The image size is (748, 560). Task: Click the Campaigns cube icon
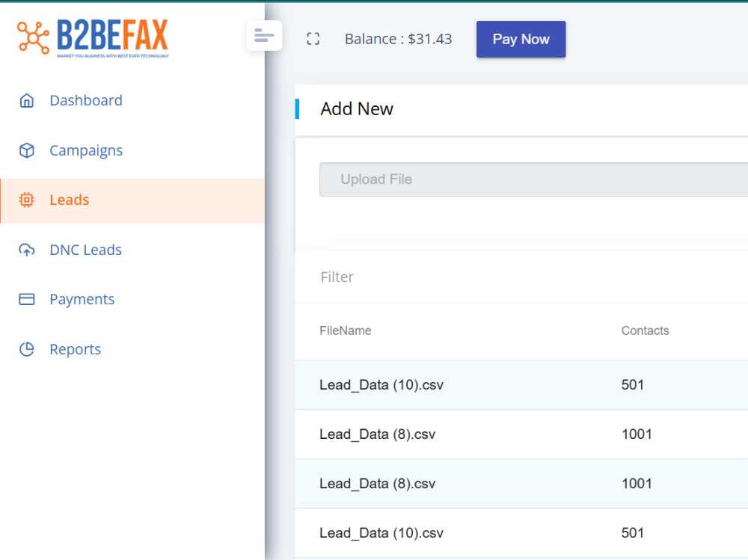[27, 150]
